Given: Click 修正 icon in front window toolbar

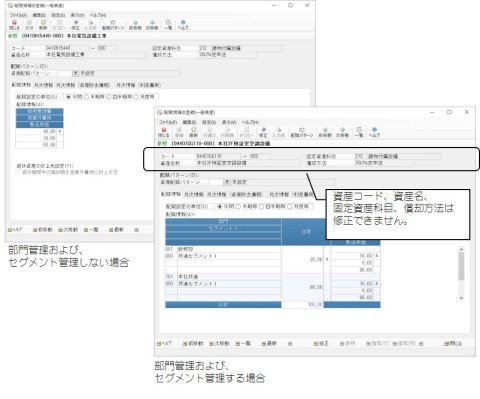Looking at the screenshot, I should (x=263, y=132).
